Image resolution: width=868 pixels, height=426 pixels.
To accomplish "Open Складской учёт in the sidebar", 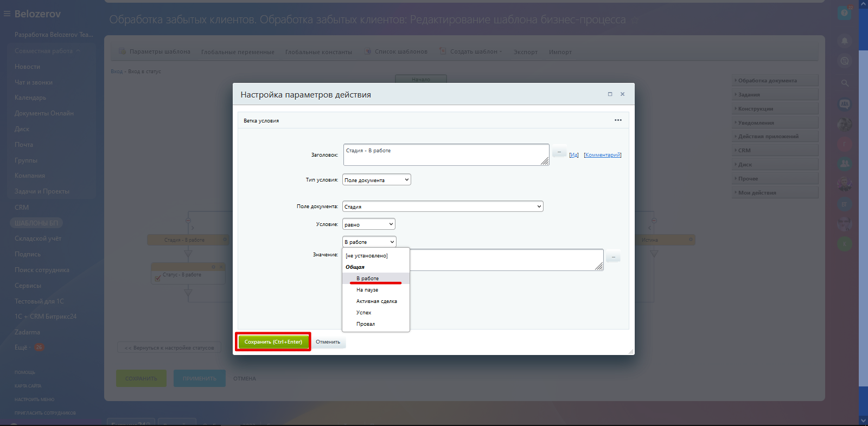I will [38, 238].
